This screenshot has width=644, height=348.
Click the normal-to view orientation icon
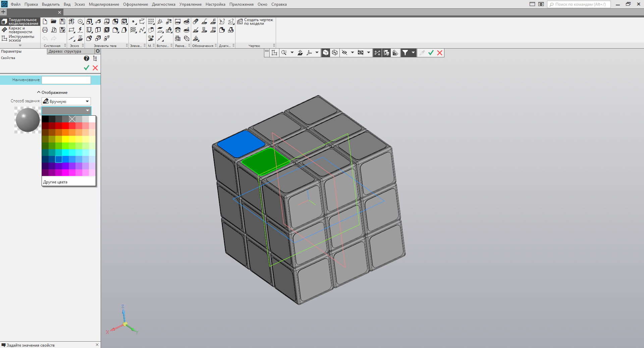[300, 53]
